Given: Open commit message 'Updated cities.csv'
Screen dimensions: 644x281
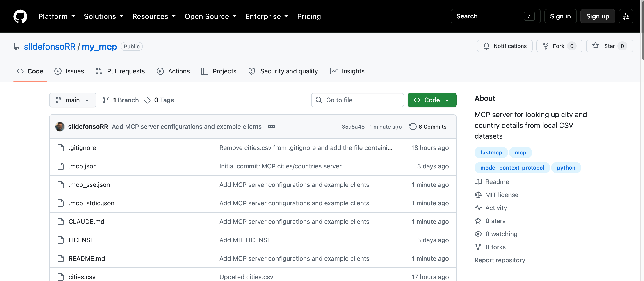Looking at the screenshot, I should (x=246, y=277).
